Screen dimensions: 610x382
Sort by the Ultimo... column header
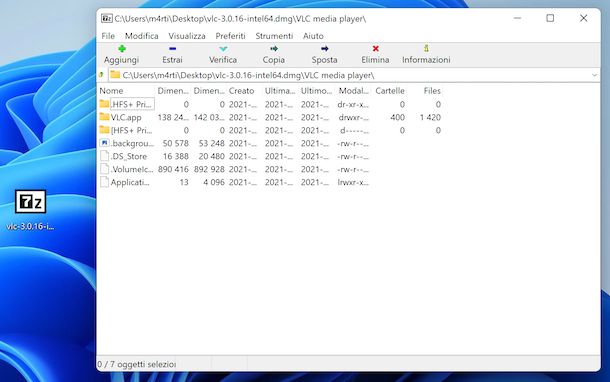[317, 91]
